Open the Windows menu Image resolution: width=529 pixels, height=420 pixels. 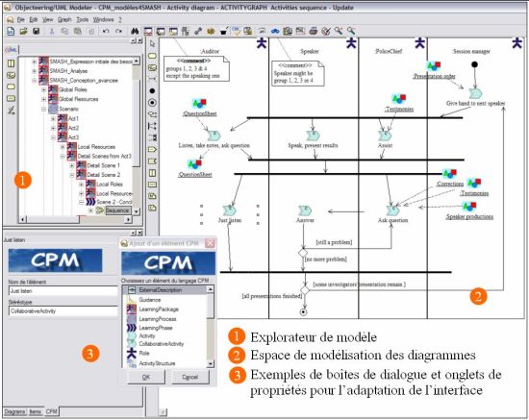tap(103, 19)
